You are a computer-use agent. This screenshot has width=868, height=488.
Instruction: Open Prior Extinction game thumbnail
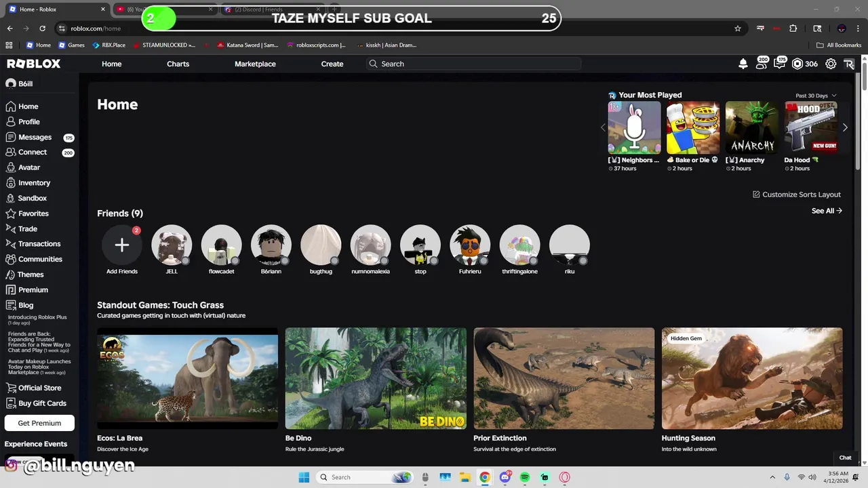tap(564, 378)
